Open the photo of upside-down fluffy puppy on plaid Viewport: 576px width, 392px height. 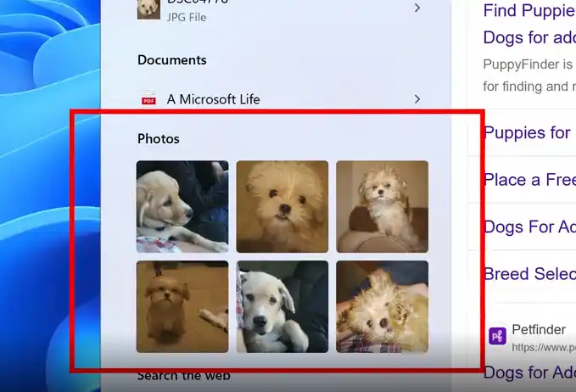(382, 307)
